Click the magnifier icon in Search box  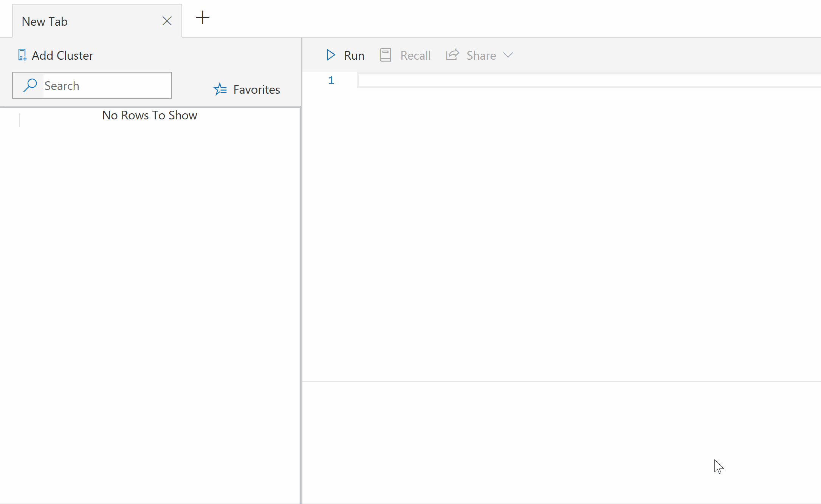(30, 85)
